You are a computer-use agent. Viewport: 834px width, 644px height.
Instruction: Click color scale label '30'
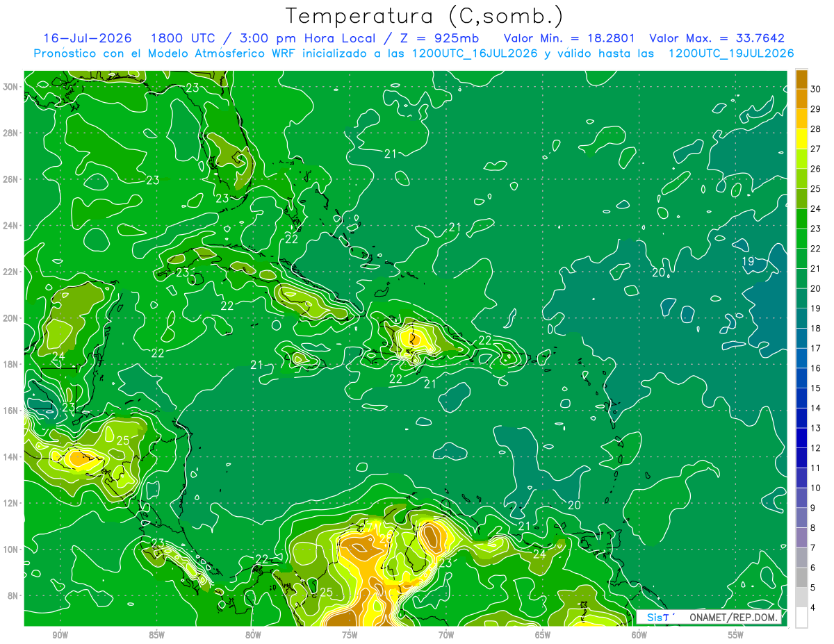815,88
